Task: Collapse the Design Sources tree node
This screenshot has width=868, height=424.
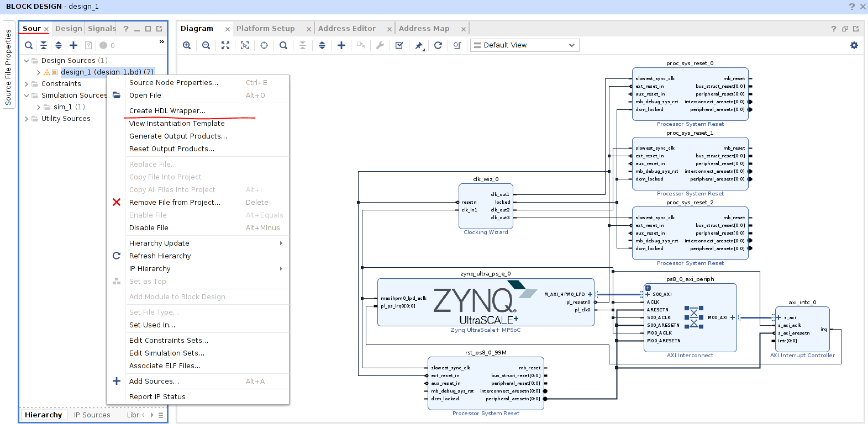Action: (27, 61)
